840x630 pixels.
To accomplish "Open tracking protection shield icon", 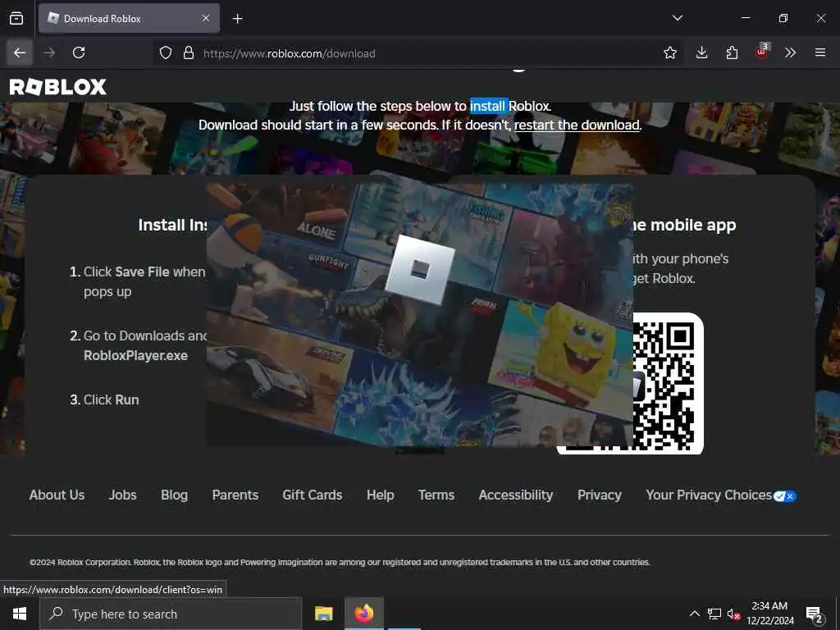I will [166, 52].
